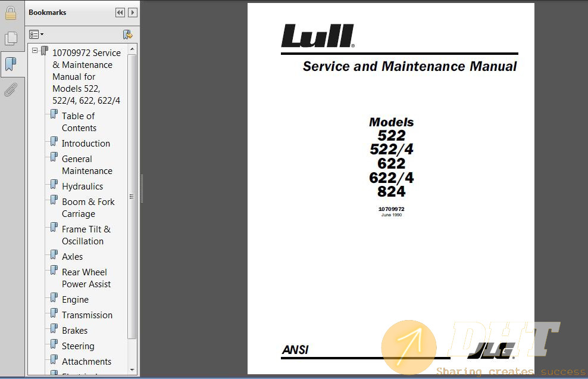Open the Rear Wheel Power Assist bookmark
The height and width of the screenshot is (379, 588).
click(86, 278)
